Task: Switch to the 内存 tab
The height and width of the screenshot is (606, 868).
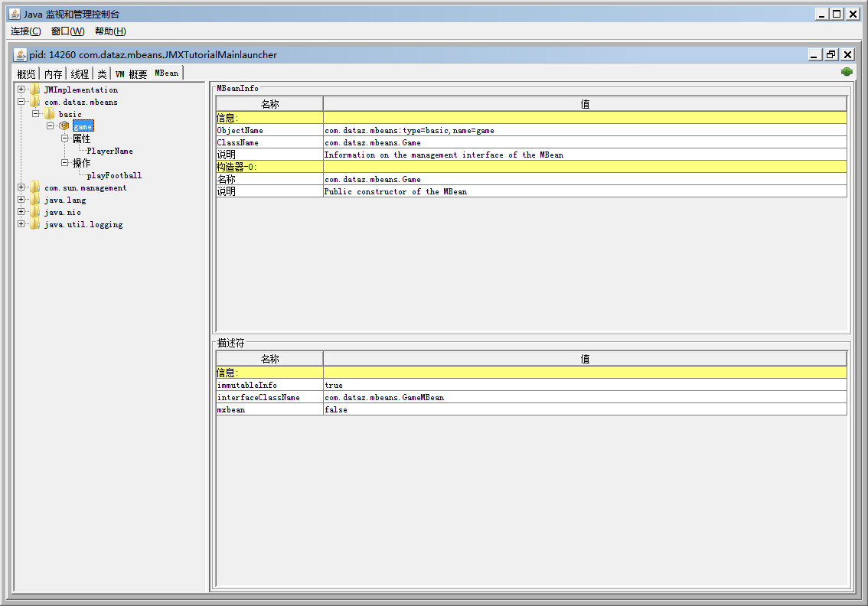Action: coord(53,73)
